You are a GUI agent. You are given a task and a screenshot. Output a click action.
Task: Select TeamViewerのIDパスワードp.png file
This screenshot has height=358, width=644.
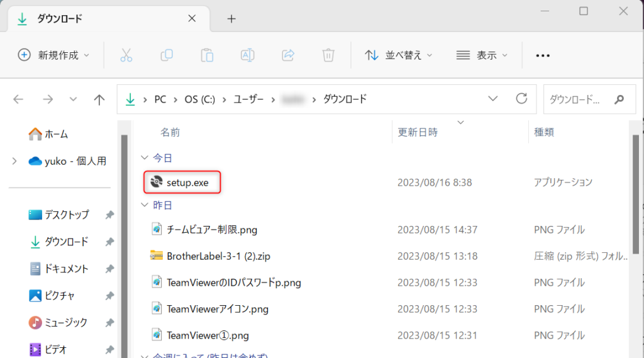tap(234, 282)
